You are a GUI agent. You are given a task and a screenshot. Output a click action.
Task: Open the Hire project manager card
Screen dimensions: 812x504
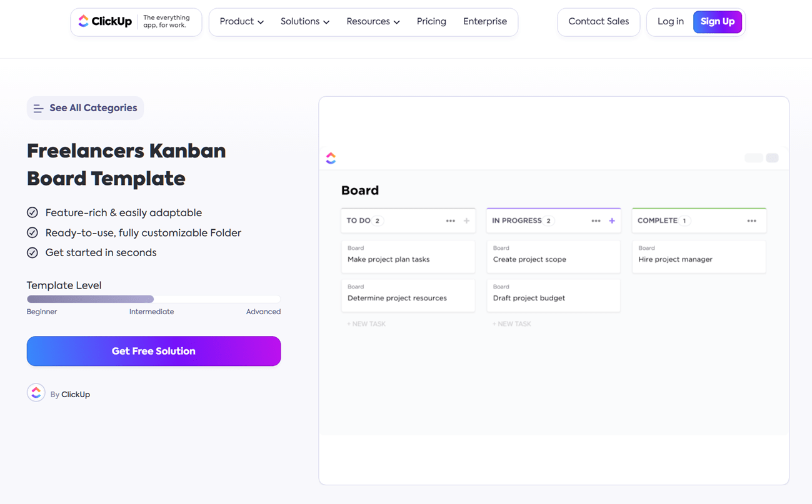pyautogui.click(x=699, y=257)
